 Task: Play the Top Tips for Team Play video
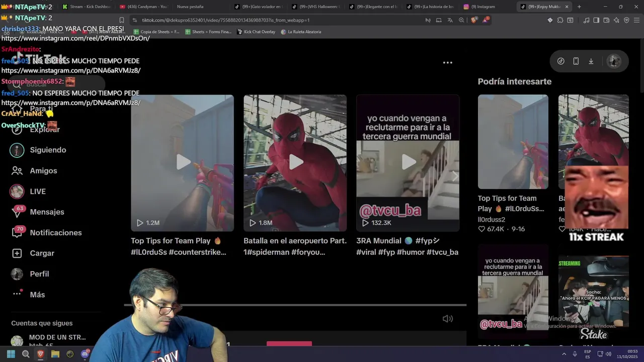click(183, 162)
